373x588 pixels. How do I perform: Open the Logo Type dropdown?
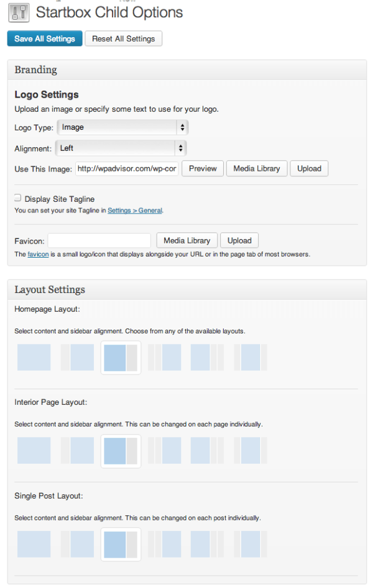(x=122, y=127)
